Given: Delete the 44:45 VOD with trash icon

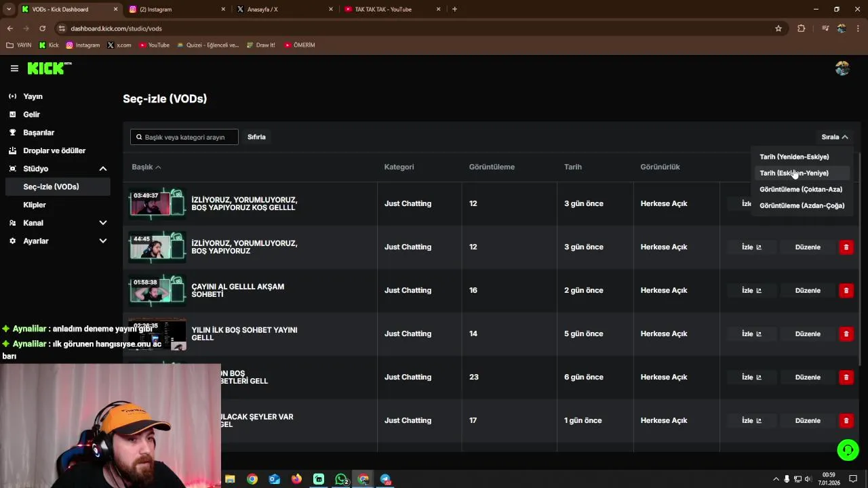Looking at the screenshot, I should (x=846, y=247).
